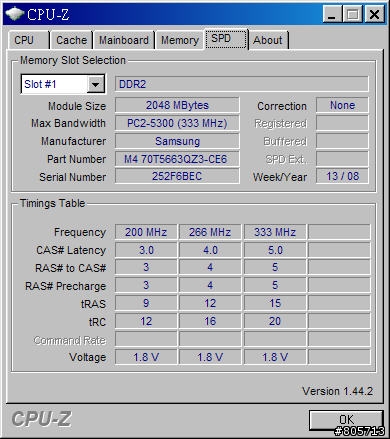Click the empty Buffered field

(342, 141)
